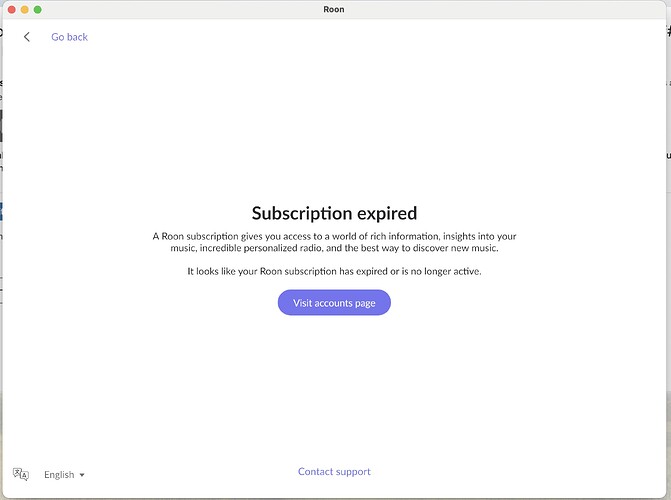Click the translate language icon
Image resolution: width=671 pixels, height=500 pixels.
tap(21, 474)
